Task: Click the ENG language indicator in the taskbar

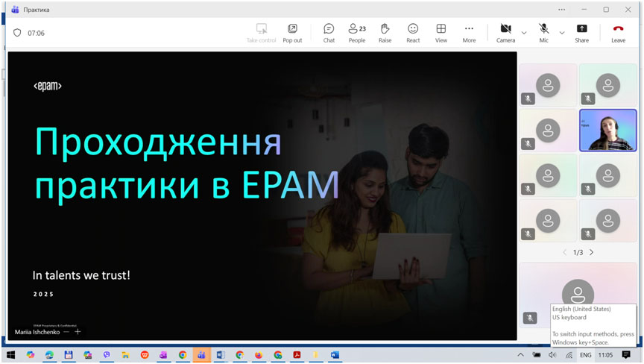Action: point(585,355)
